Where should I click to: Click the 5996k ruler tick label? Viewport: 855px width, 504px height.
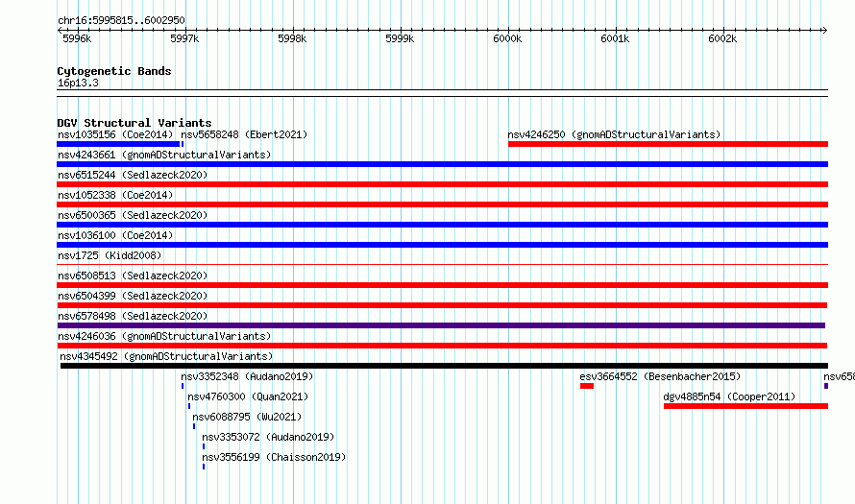point(77,38)
